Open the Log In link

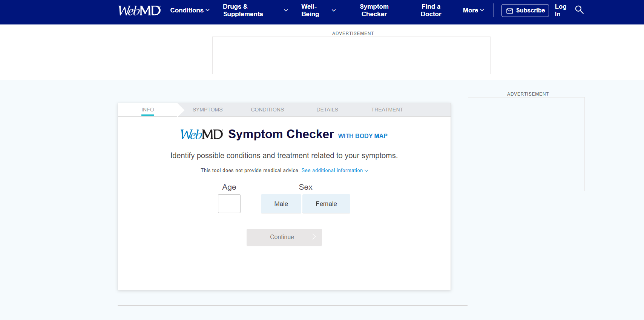[x=561, y=10]
